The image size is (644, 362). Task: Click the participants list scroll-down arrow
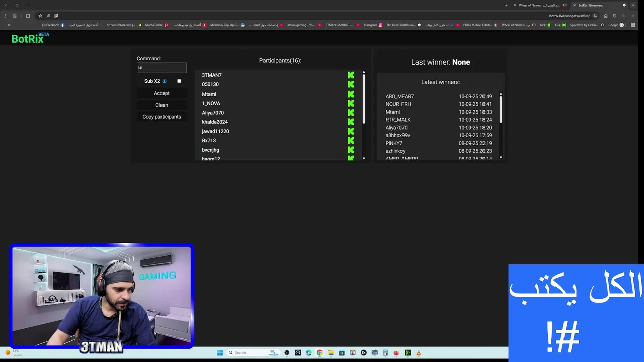click(x=364, y=158)
